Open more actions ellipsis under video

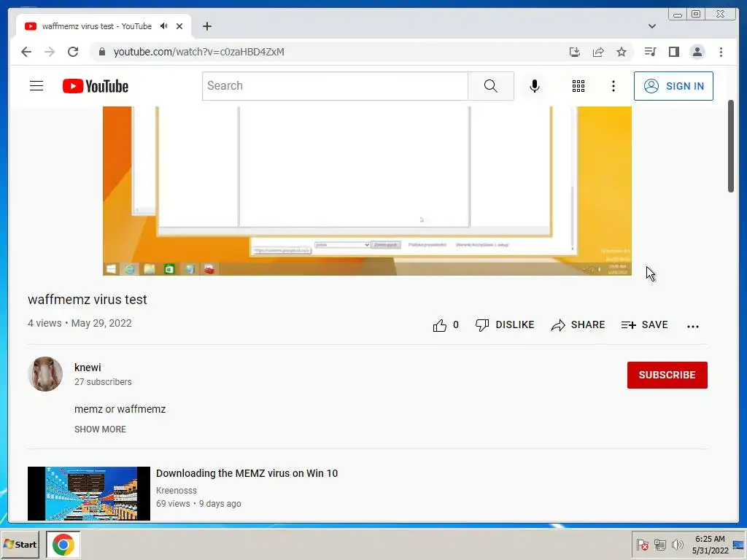(693, 326)
